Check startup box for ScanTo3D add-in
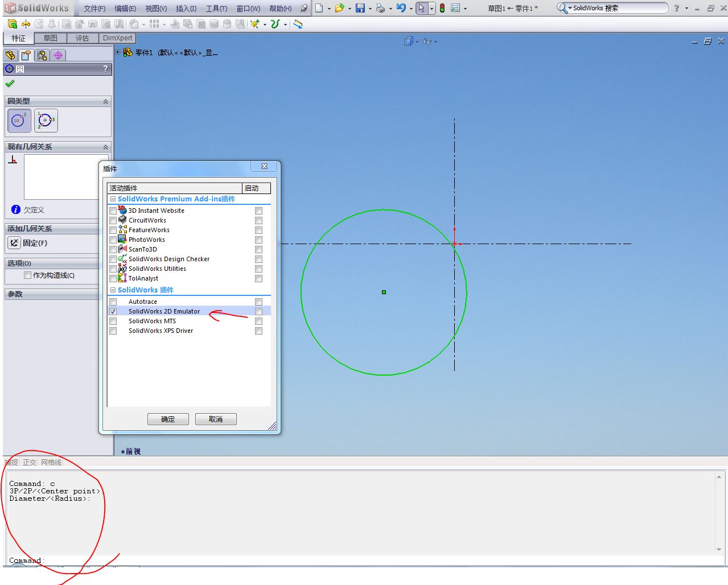 pyautogui.click(x=259, y=250)
